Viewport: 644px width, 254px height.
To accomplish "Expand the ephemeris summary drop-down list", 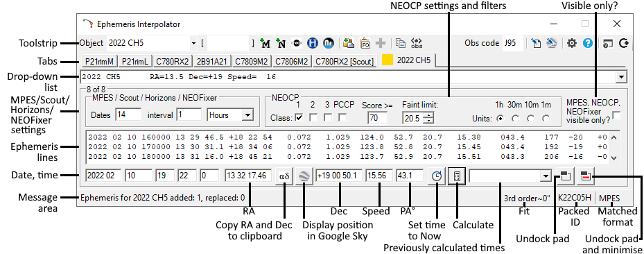I will (x=621, y=76).
